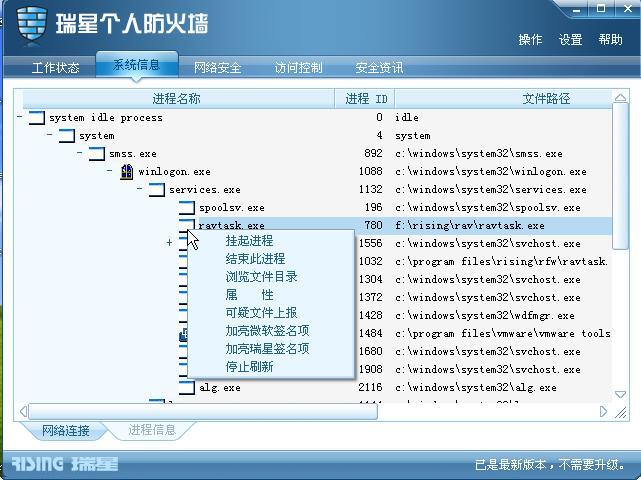Viewport: 641px width, 480px height.
Task: Click the vertical scrollbar up arrow
Action: click(620, 97)
